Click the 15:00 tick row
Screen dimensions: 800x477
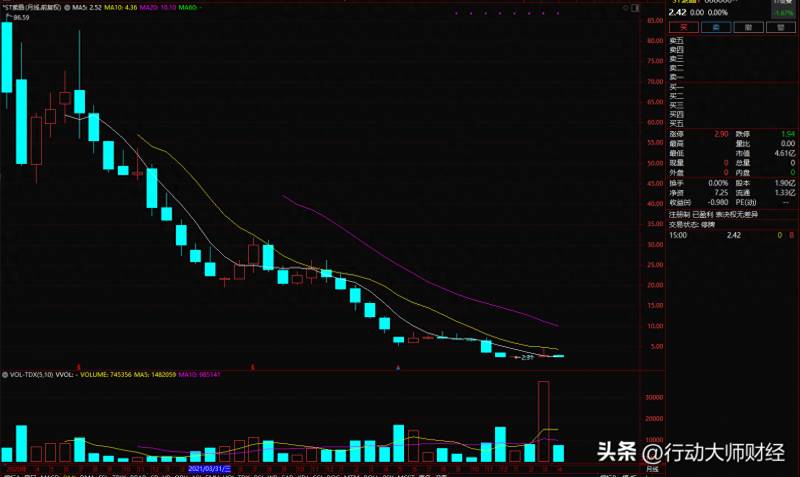click(x=733, y=235)
